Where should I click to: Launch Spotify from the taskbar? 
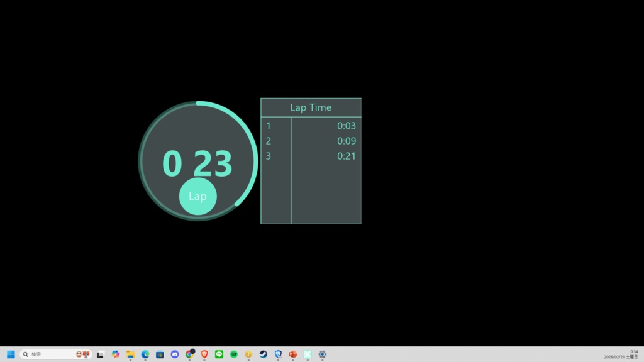click(233, 354)
